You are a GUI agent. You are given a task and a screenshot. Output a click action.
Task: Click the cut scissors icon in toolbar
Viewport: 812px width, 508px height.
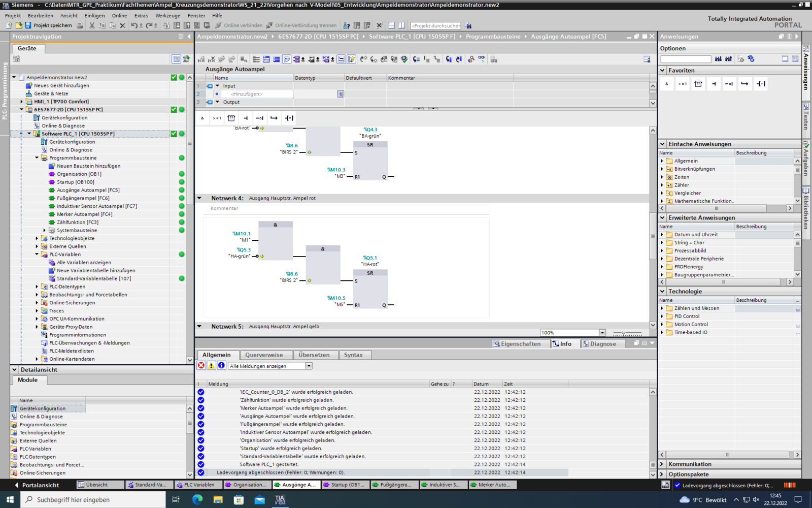92,25
